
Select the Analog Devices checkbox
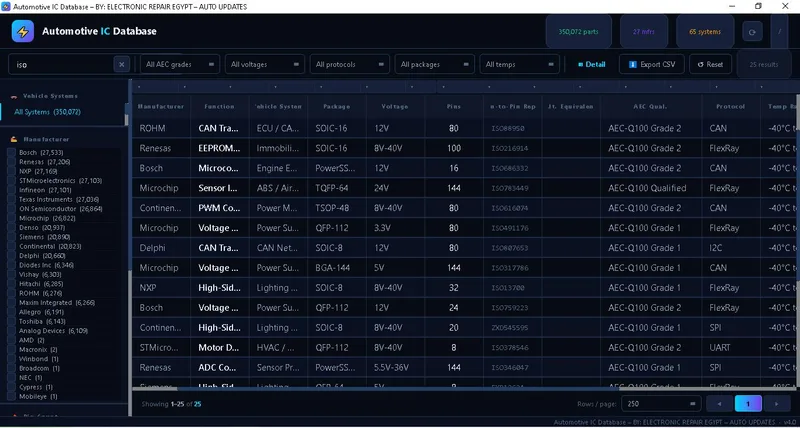click(x=11, y=331)
